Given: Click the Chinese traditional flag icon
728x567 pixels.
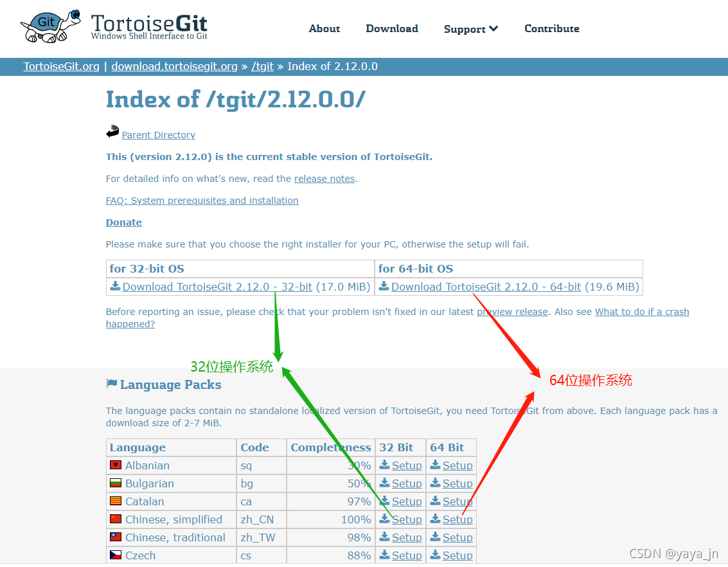Looking at the screenshot, I should [116, 537].
